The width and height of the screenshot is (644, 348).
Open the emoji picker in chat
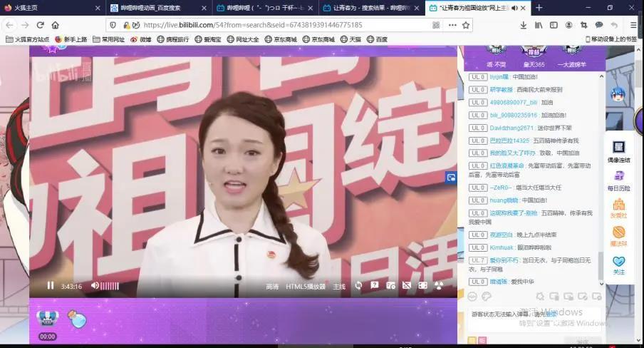tap(474, 296)
